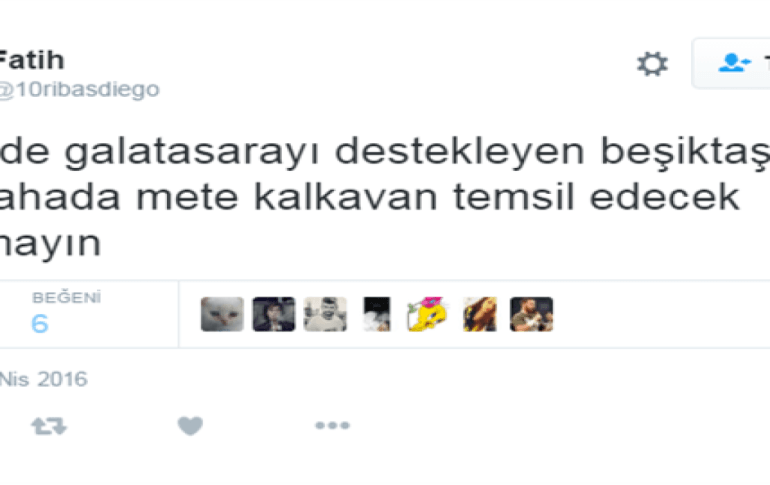Open the three-dot more options menu
This screenshot has height=485, width=770.
(x=332, y=425)
